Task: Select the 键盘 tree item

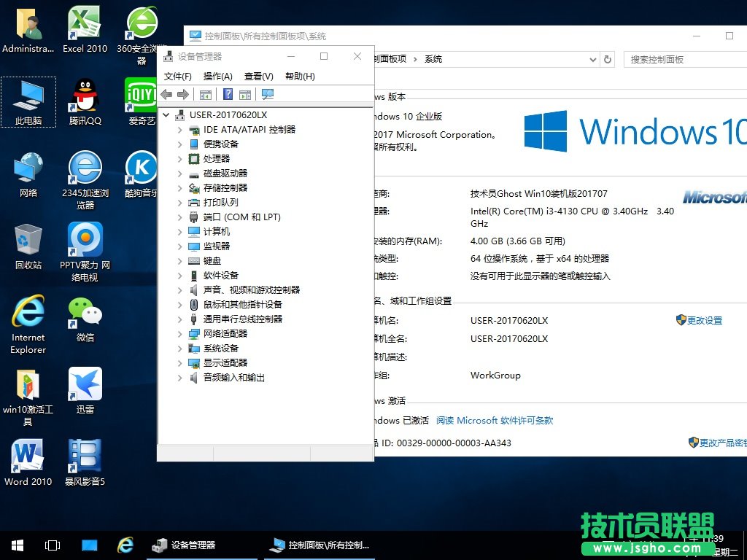Action: tap(212, 261)
